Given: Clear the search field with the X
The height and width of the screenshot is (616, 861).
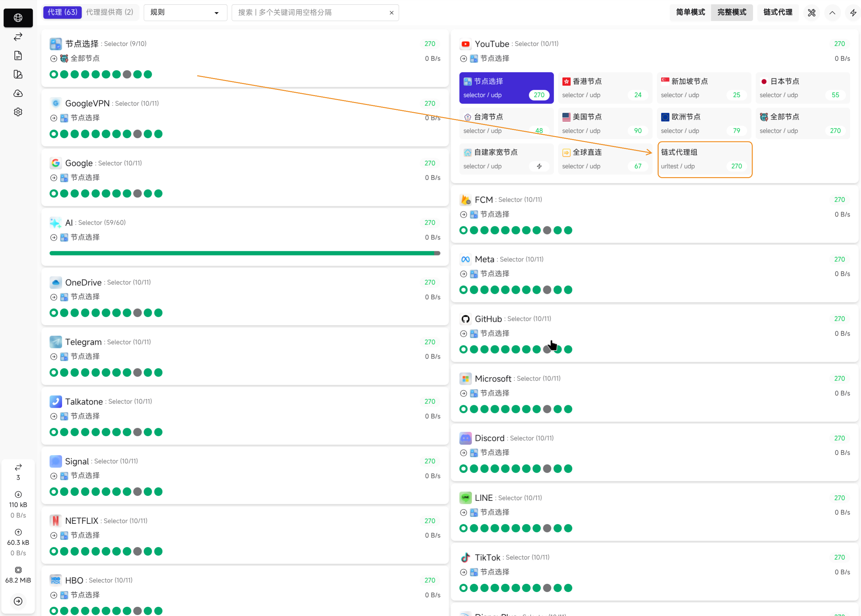Looking at the screenshot, I should pyautogui.click(x=391, y=12).
